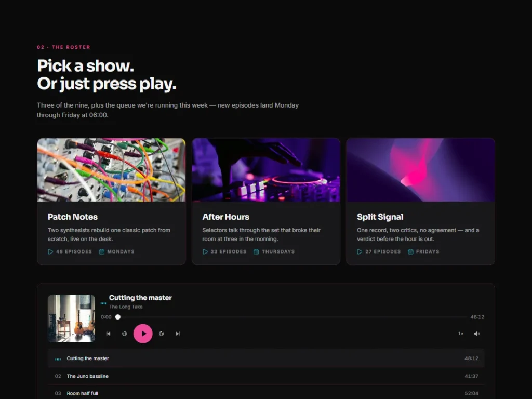532x399 pixels.
Task: Click the play icon beside 33 Episodes
Action: tap(205, 252)
